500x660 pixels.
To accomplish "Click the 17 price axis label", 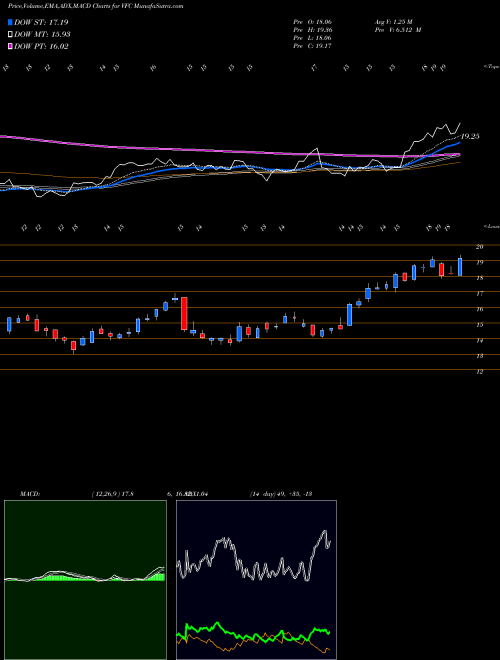I will tap(479, 293).
